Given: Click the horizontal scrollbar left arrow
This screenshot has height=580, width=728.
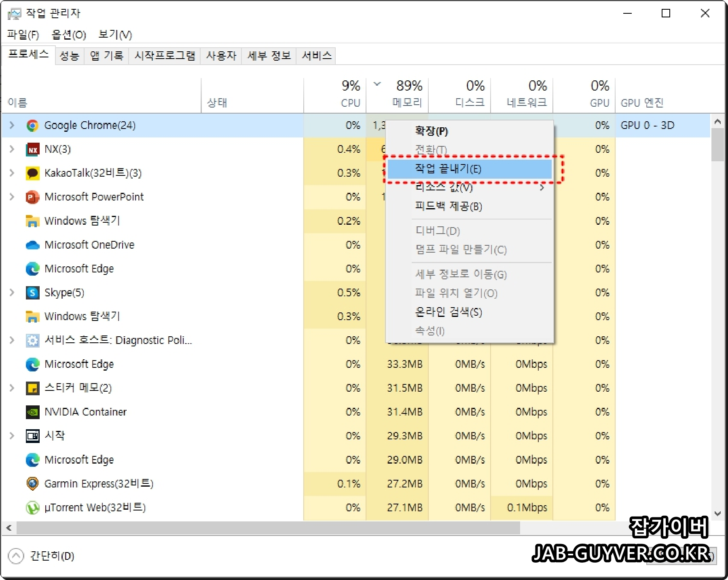Looking at the screenshot, I should 9,528.
